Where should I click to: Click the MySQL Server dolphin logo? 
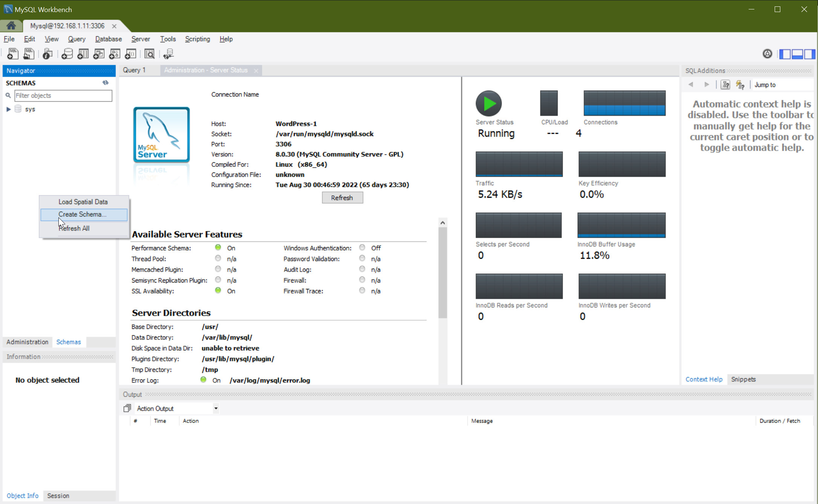point(161,134)
